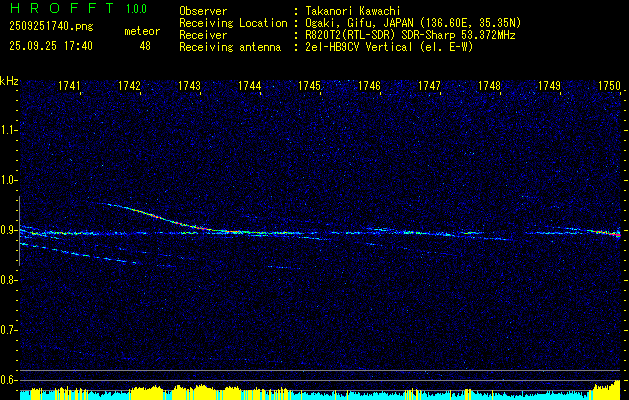
Task: Click the 1742 time marker
Action: [129, 86]
